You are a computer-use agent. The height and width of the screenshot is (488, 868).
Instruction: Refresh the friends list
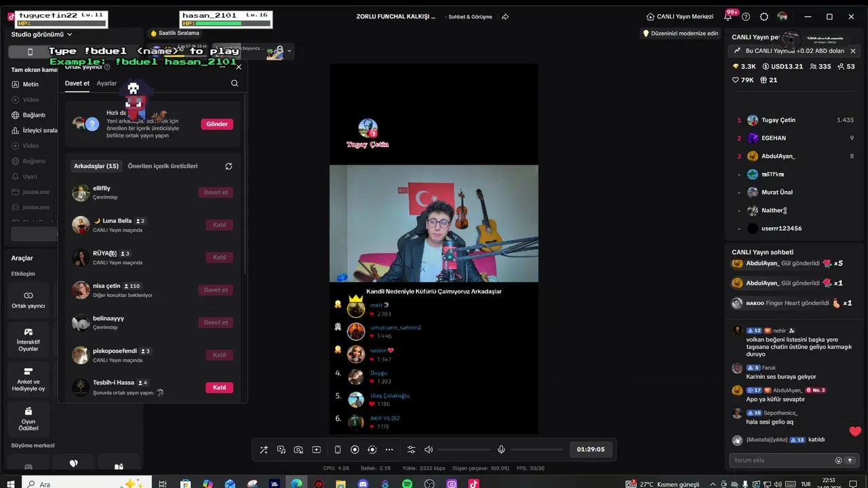point(229,166)
